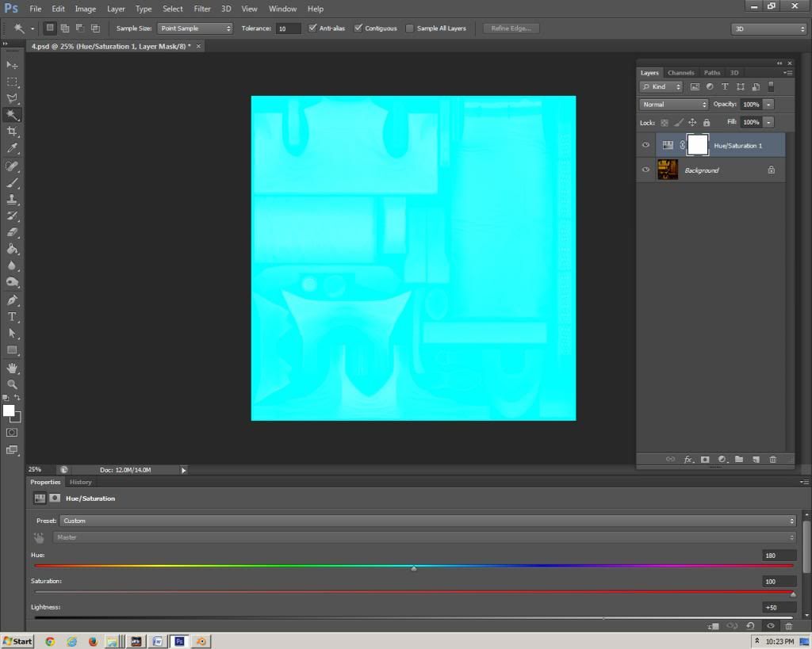Hide the Hue/Saturation 1 layer
This screenshot has height=649, width=812.
click(x=645, y=146)
